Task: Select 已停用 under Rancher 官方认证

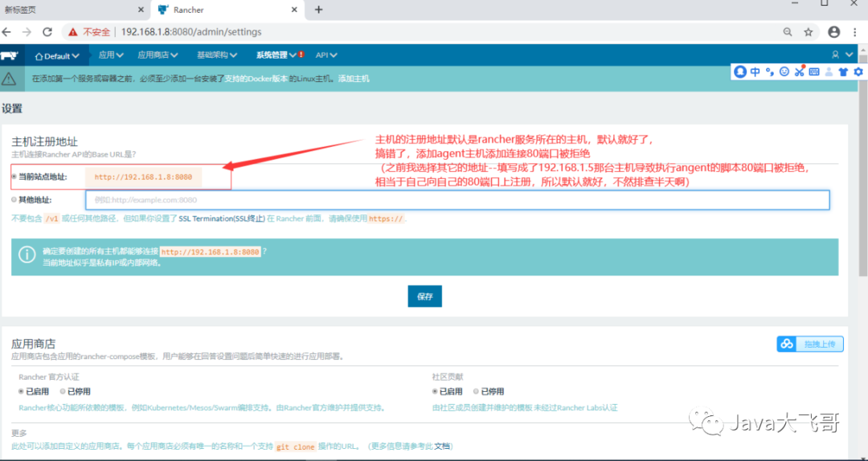Action: (63, 391)
